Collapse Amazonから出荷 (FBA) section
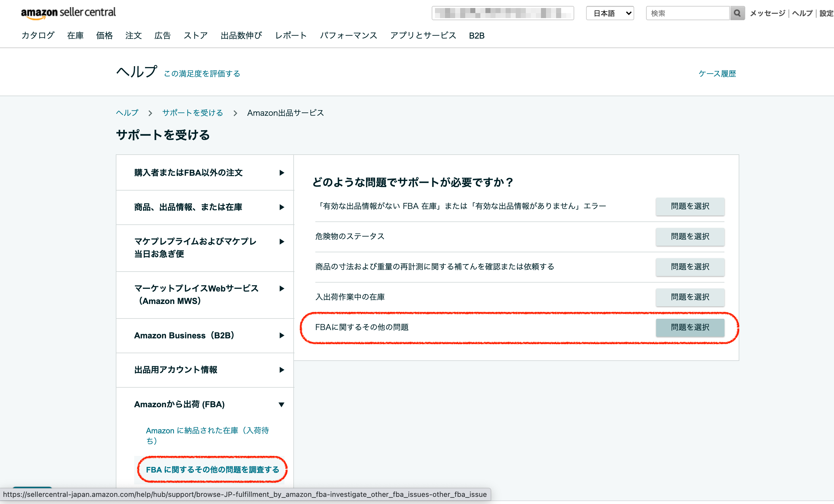Screen dimensions: 834x504 pyautogui.click(x=281, y=405)
